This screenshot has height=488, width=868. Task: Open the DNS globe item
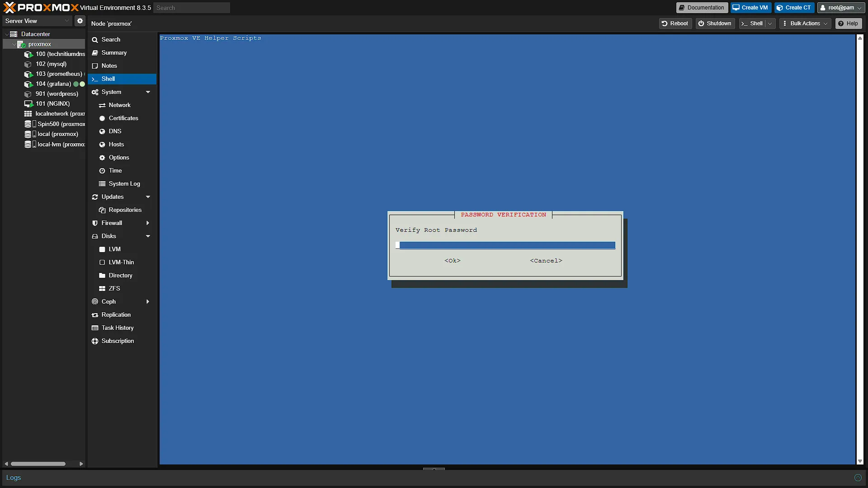(102, 131)
